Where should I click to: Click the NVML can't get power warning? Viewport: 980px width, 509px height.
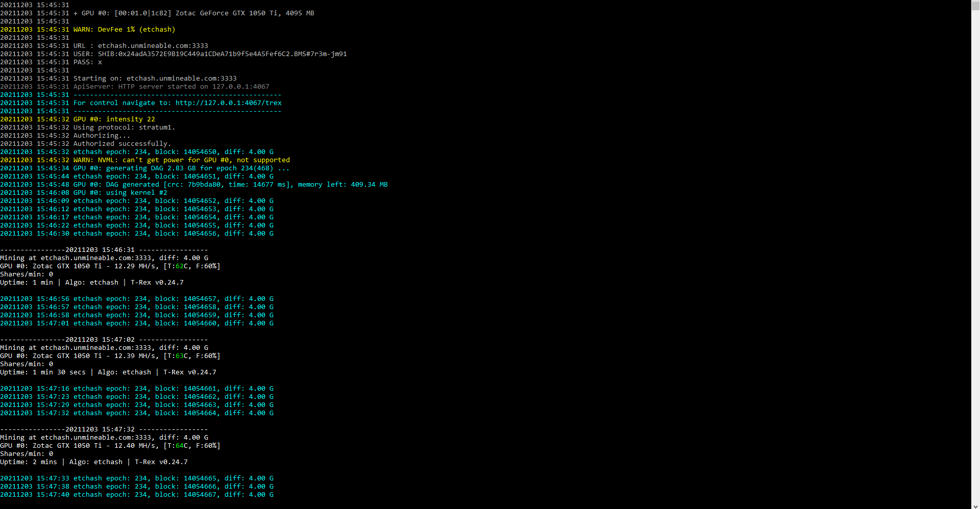(145, 160)
